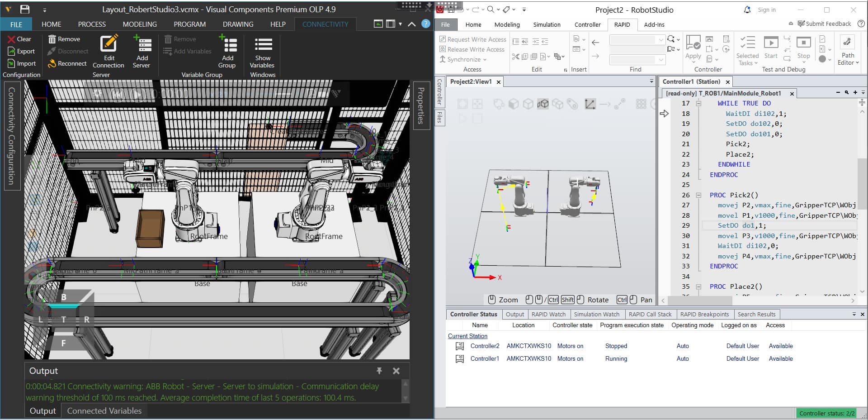The image size is (868, 420).
Task: Click Current Station link
Action: (x=467, y=336)
